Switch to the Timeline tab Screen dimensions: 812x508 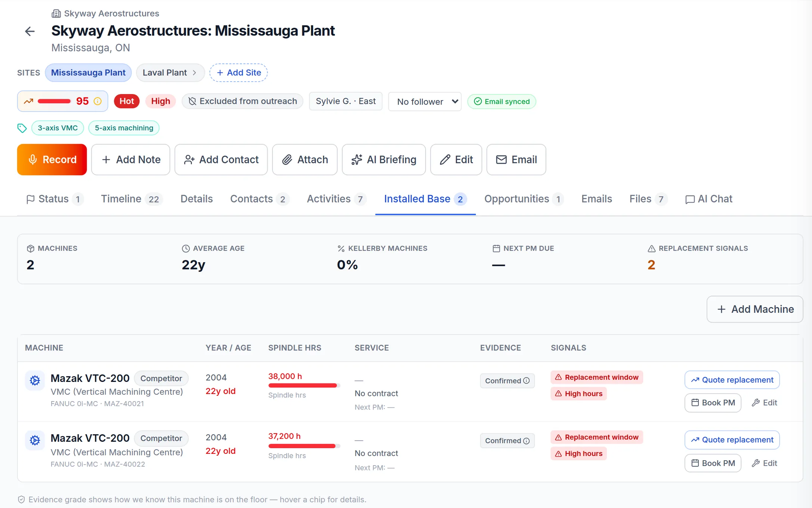132,199
